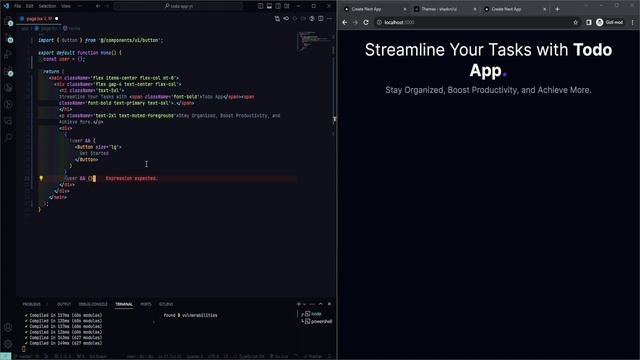This screenshot has height=360, width=640.
Task: Bookmark this page with star icon
Action: [x=576, y=22]
